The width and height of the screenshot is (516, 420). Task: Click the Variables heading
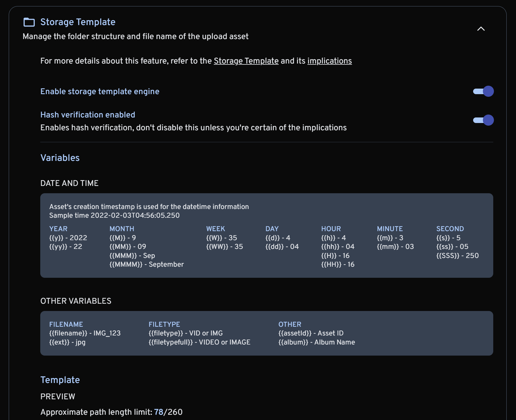[60, 158]
